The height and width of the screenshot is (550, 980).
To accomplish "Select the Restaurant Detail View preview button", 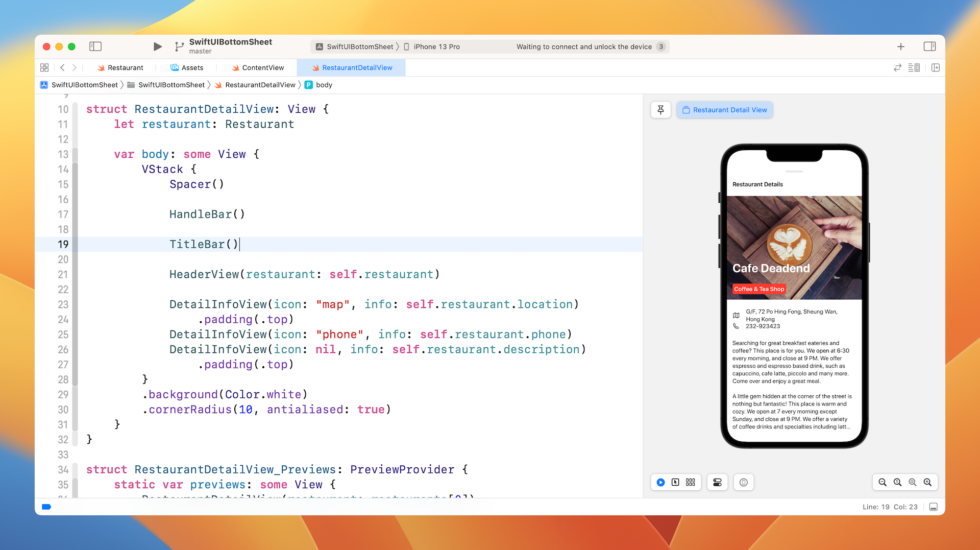I will pos(724,110).
